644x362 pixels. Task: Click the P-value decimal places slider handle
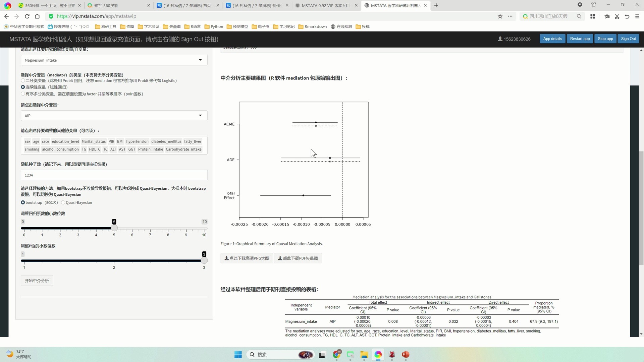point(204,260)
